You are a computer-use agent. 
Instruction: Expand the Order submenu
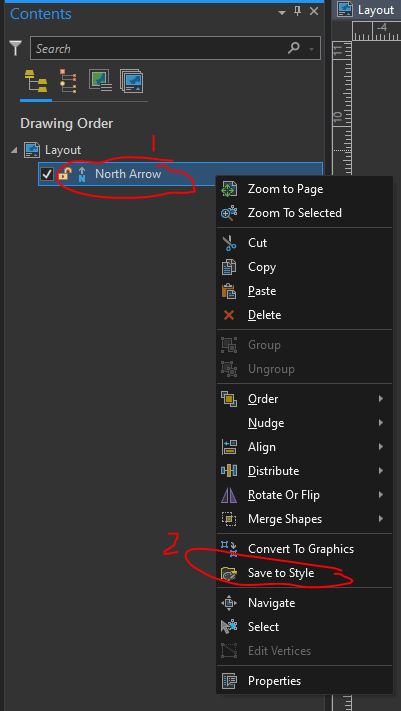304,399
